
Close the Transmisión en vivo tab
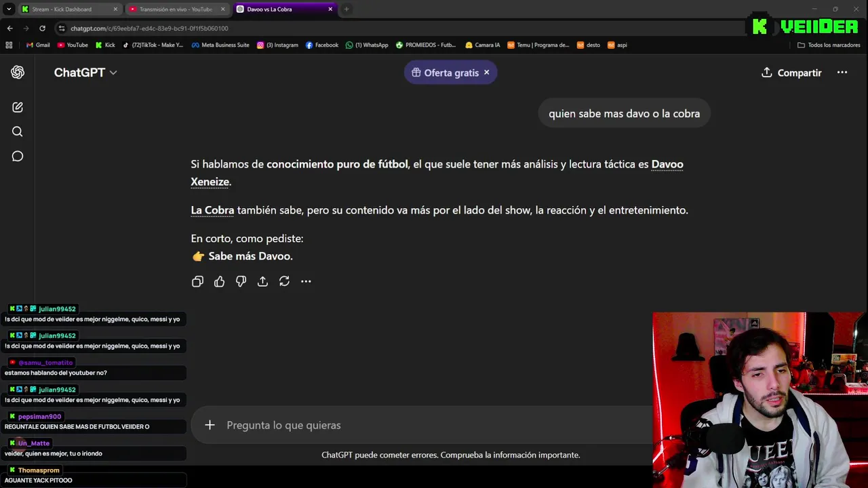222,9
